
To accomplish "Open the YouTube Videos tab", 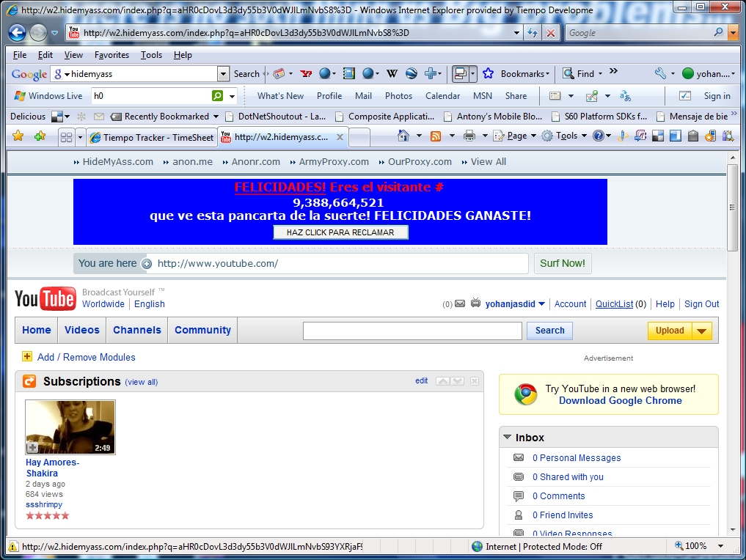I will (x=82, y=330).
